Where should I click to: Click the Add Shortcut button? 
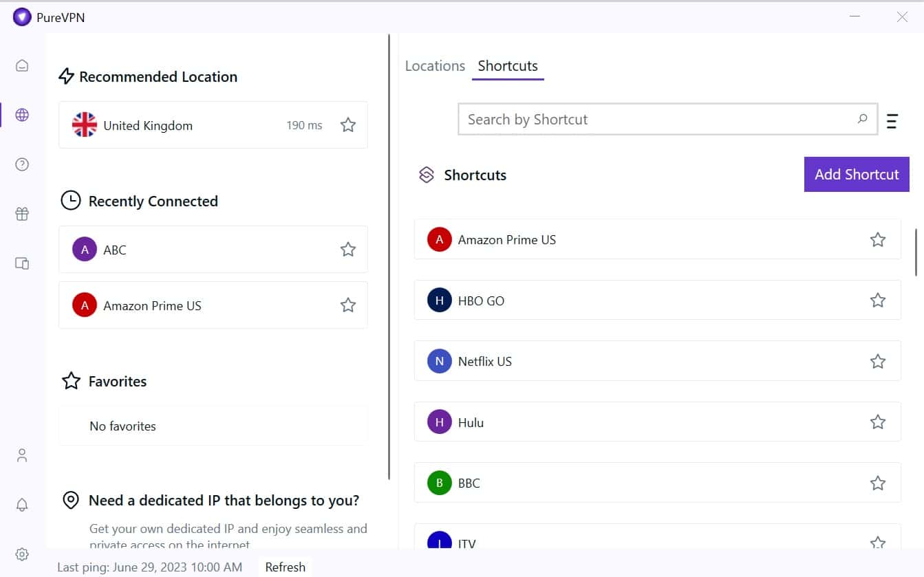(857, 175)
